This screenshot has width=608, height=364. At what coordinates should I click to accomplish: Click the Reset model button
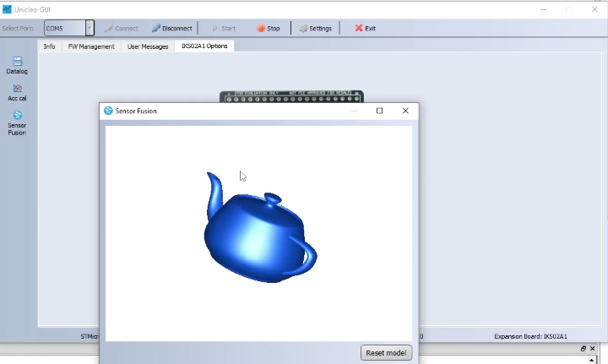[386, 353]
